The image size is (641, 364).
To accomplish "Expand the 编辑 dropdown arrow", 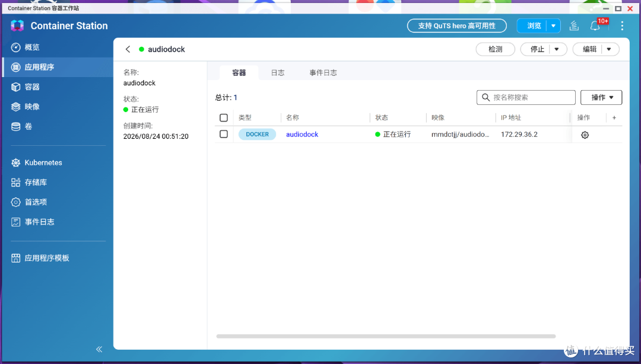I will 609,49.
